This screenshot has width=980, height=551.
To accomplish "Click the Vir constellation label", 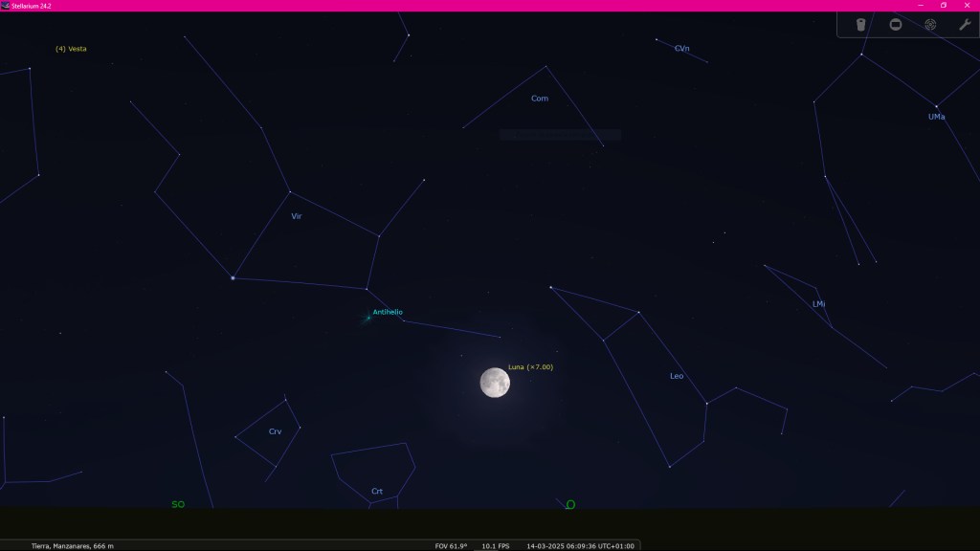I will (297, 216).
